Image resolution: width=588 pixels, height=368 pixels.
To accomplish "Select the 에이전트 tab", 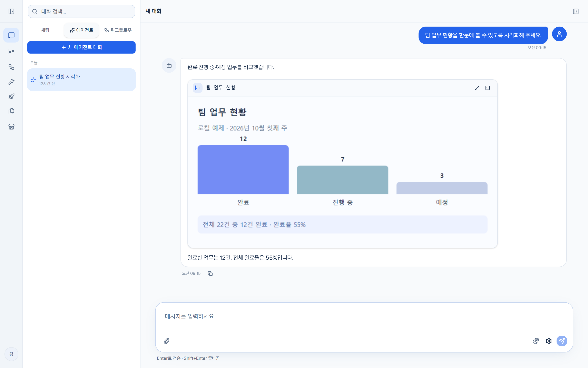I will tap(81, 30).
